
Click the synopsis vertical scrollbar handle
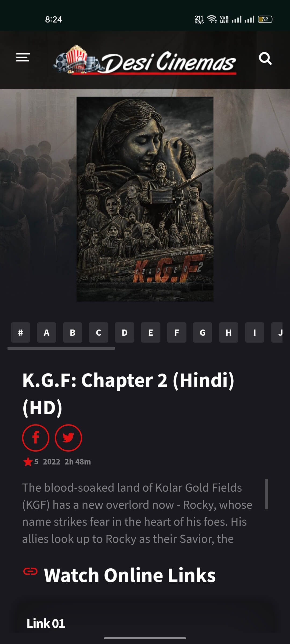(x=267, y=494)
